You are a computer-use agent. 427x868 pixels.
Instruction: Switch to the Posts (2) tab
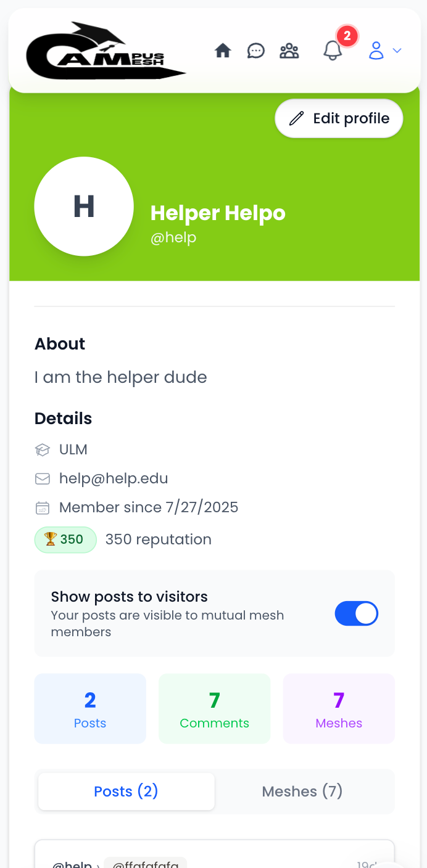point(126,792)
